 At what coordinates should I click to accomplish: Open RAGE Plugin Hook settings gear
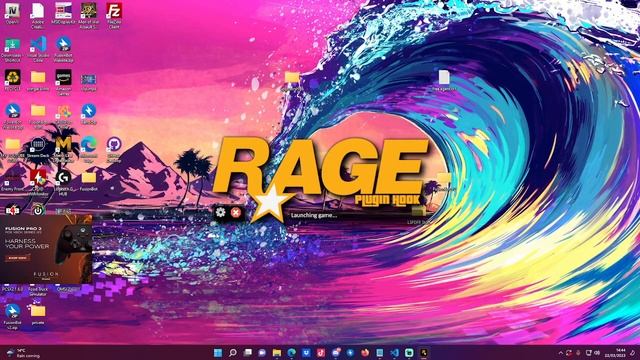pos(220,212)
